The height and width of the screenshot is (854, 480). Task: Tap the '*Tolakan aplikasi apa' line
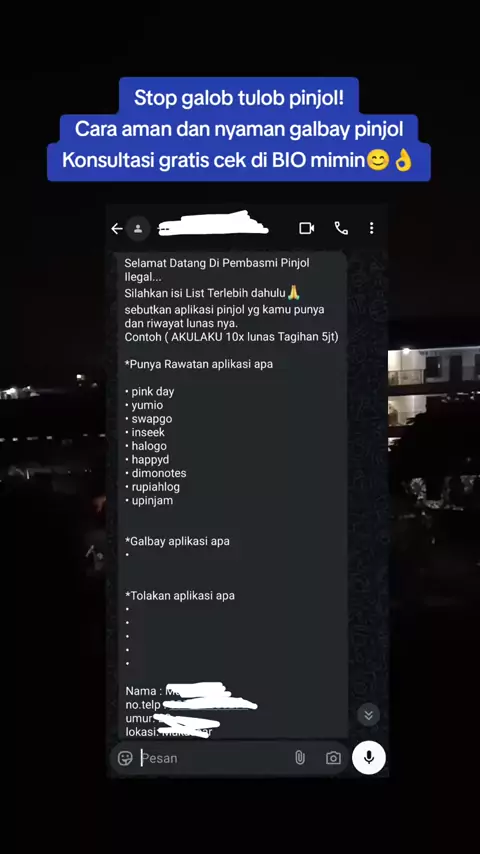(180, 596)
